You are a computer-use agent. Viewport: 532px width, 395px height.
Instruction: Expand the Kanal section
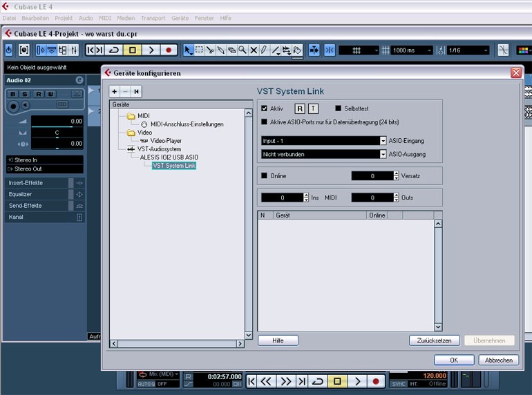coord(44,217)
